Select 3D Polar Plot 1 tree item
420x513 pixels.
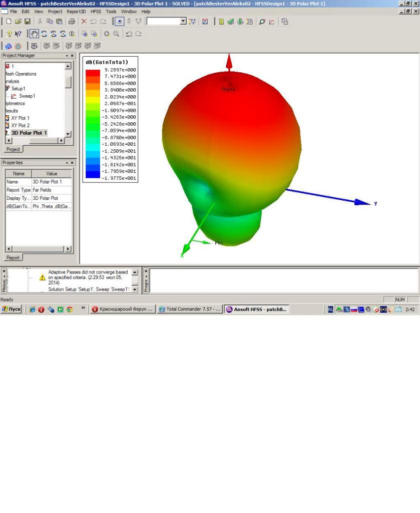coord(29,133)
